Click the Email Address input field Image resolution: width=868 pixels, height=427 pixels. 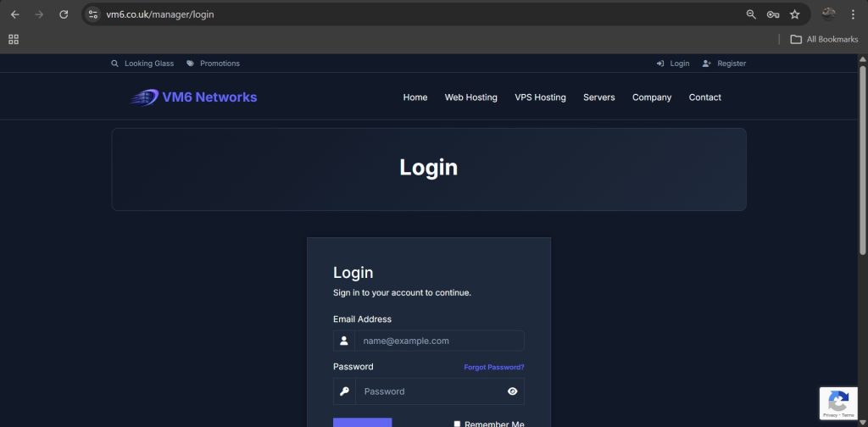tap(438, 341)
